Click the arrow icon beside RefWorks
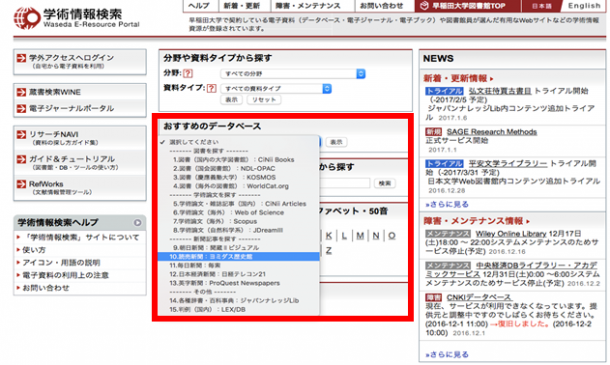Viewport: 610px width, 365px height. pyautogui.click(x=21, y=184)
